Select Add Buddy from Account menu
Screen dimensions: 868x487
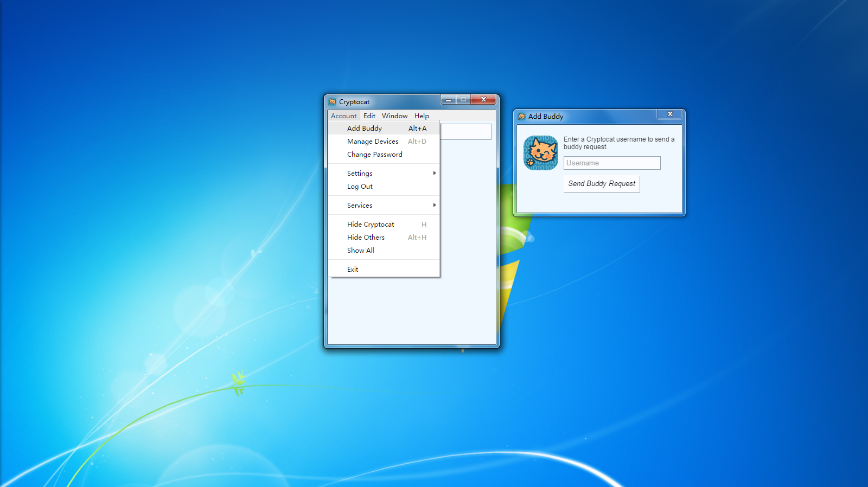click(384, 129)
